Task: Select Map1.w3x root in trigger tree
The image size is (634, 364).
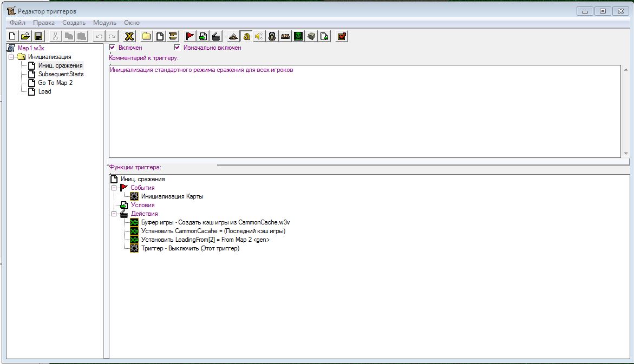Action: [x=31, y=48]
